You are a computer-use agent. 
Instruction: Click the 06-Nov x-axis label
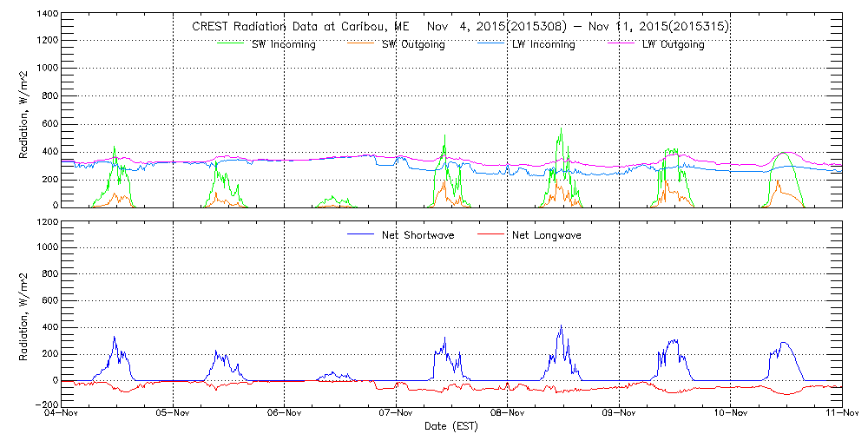click(x=285, y=415)
